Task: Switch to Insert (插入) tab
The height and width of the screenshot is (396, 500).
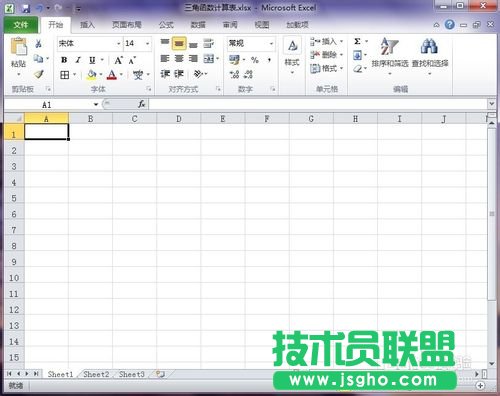Action: pos(87,25)
